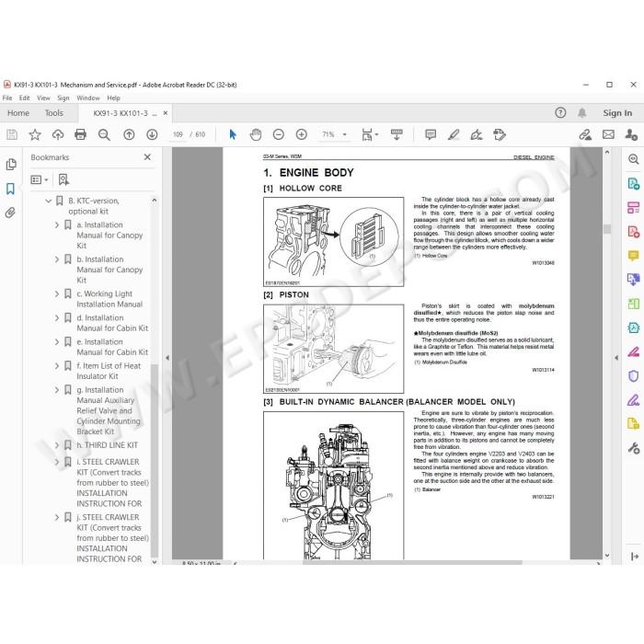The height and width of the screenshot is (644, 644).
Task: Expand f. Item List of Heat Insulator
Action: point(57,366)
